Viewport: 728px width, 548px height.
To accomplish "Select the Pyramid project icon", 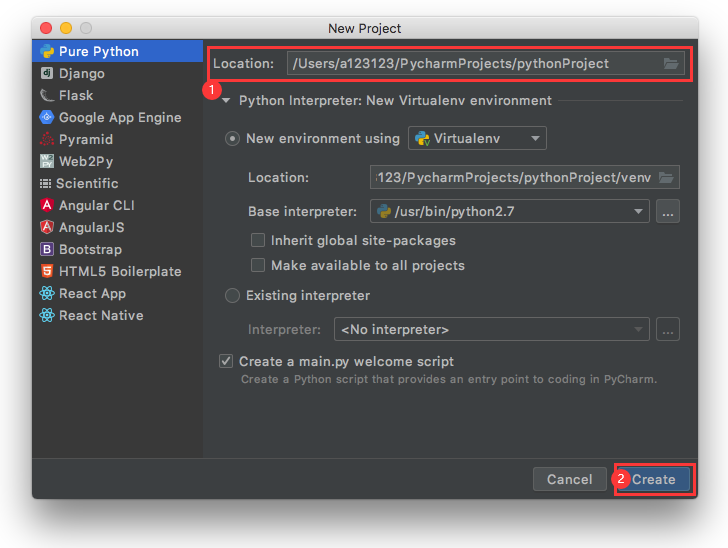I will [x=46, y=139].
